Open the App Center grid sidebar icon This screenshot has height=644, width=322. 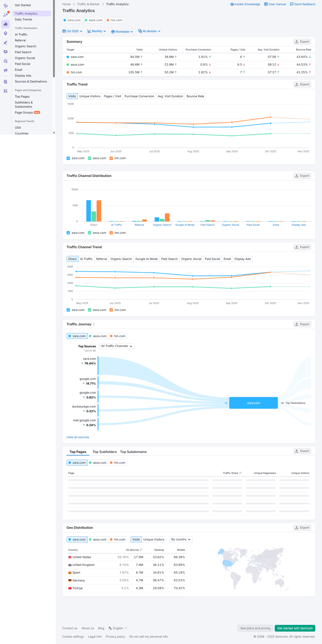tap(6, 91)
